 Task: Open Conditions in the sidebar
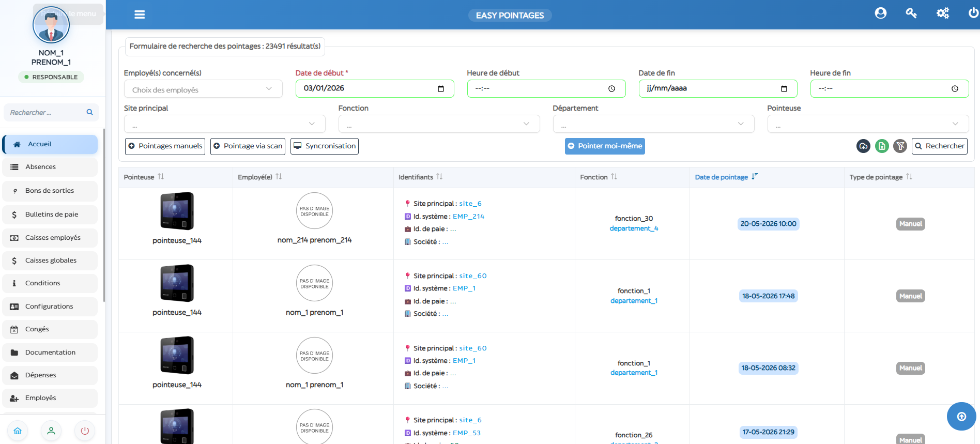[50, 283]
